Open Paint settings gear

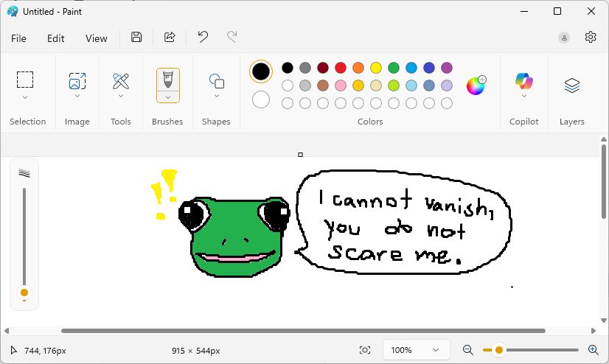click(591, 38)
